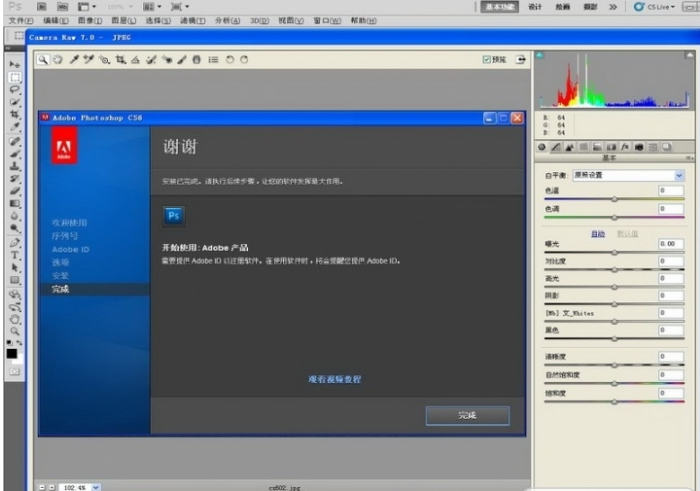Choose the Path Selection arrow tool
The height and width of the screenshot is (491, 700).
click(14, 268)
